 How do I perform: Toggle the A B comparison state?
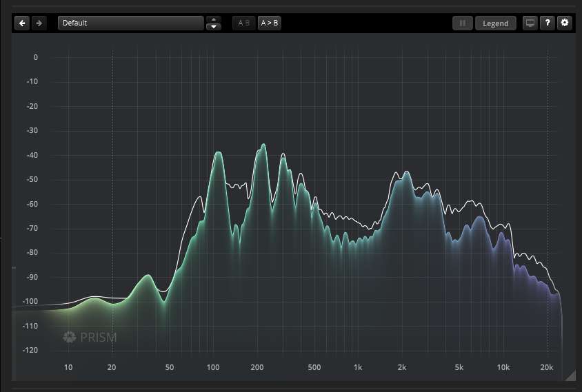pos(244,23)
